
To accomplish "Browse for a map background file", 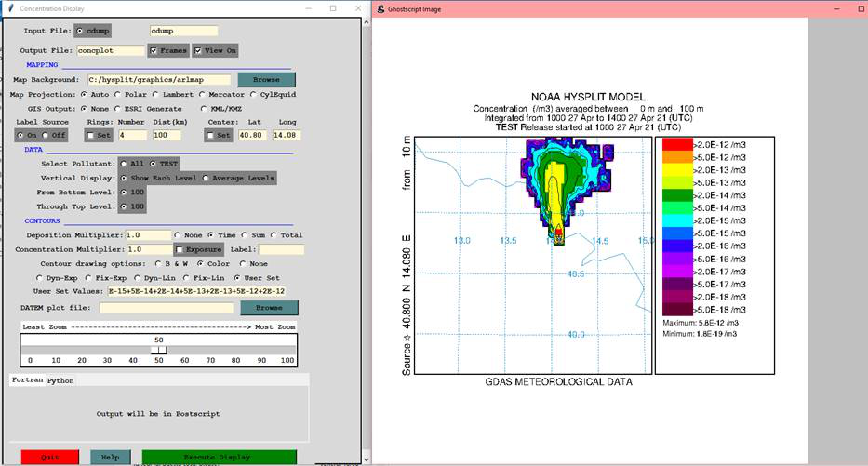I will tap(266, 80).
